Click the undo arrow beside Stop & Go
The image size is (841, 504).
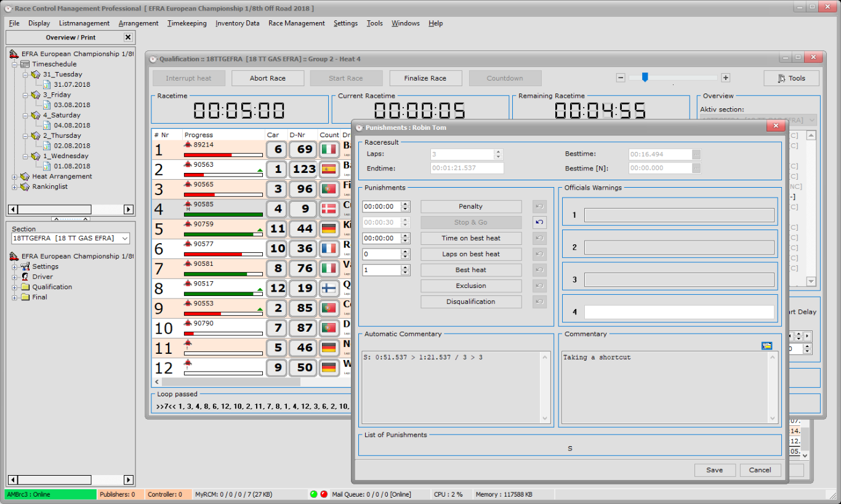pos(539,222)
